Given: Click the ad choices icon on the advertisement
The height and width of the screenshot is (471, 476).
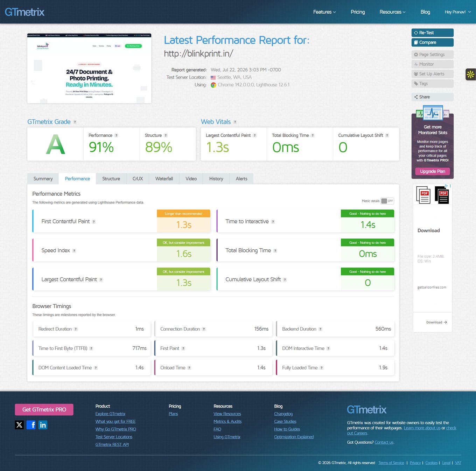Looking at the screenshot, I should (446, 186).
